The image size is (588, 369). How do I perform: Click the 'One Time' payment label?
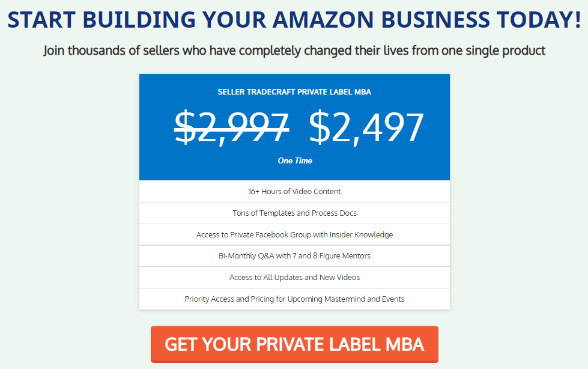click(294, 160)
